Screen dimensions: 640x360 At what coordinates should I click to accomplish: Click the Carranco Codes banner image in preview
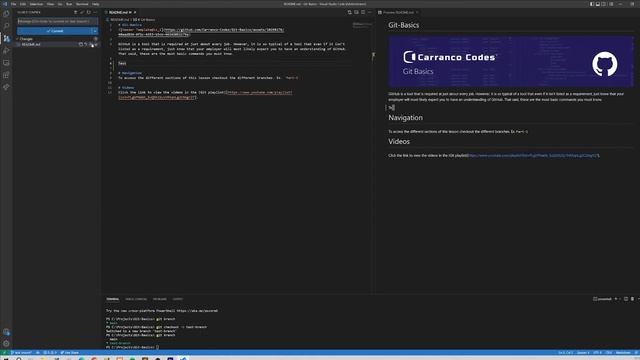coord(511,62)
